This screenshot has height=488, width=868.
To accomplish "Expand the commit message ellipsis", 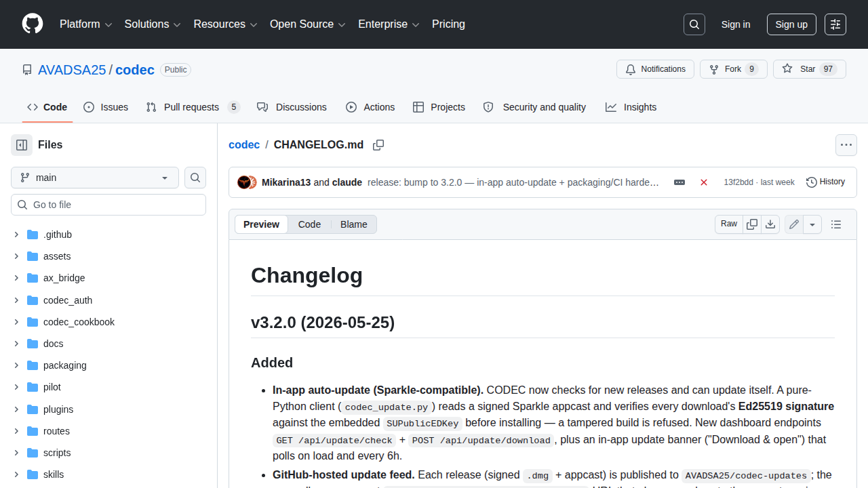I will pyautogui.click(x=679, y=182).
